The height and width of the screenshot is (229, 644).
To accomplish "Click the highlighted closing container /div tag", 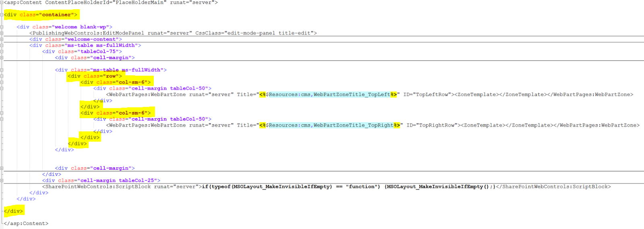I will (x=13, y=211).
